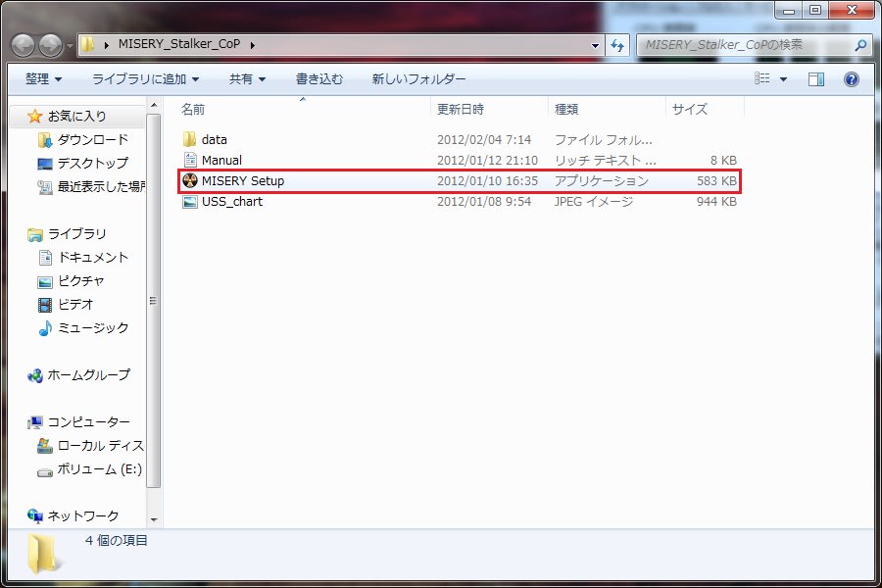Screen dimensions: 882x588
Task: Sort by the 更新日時 column header
Action: click(461, 109)
